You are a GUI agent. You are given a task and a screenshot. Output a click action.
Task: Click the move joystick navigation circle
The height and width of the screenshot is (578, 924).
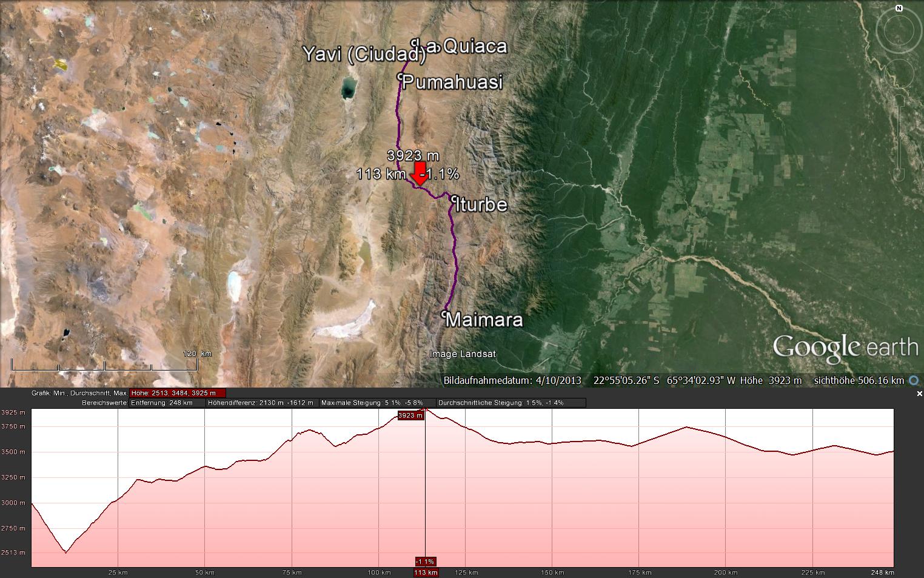pos(900,72)
